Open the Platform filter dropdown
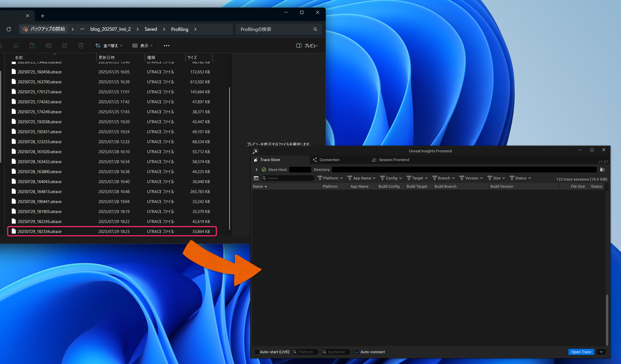Image resolution: width=621 pixels, height=364 pixels. 330,178
